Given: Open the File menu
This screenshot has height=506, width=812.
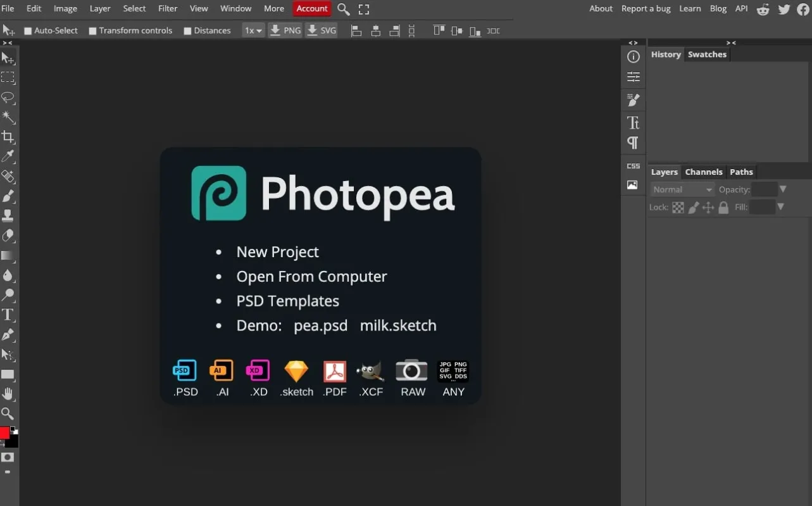Looking at the screenshot, I should tap(8, 8).
